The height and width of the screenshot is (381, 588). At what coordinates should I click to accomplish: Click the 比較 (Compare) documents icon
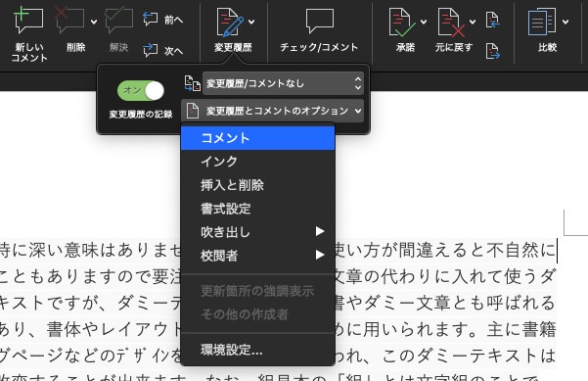click(x=542, y=23)
